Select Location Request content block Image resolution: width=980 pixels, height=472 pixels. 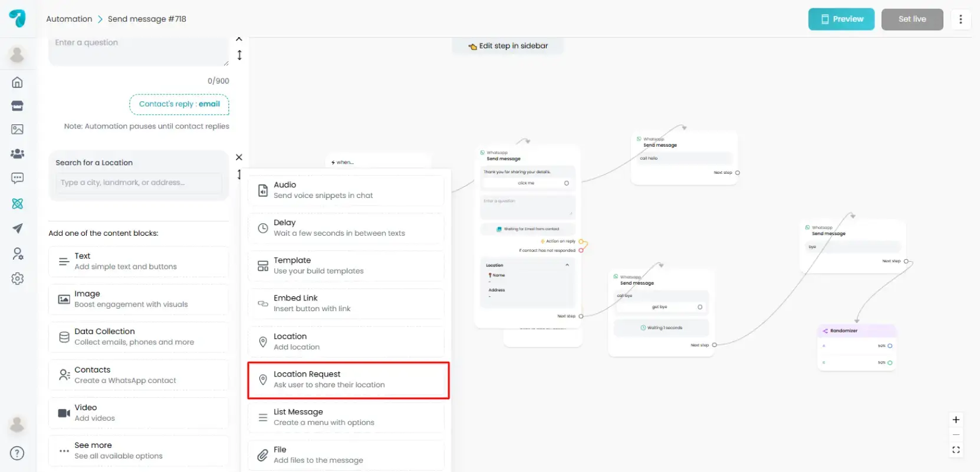[x=348, y=380]
